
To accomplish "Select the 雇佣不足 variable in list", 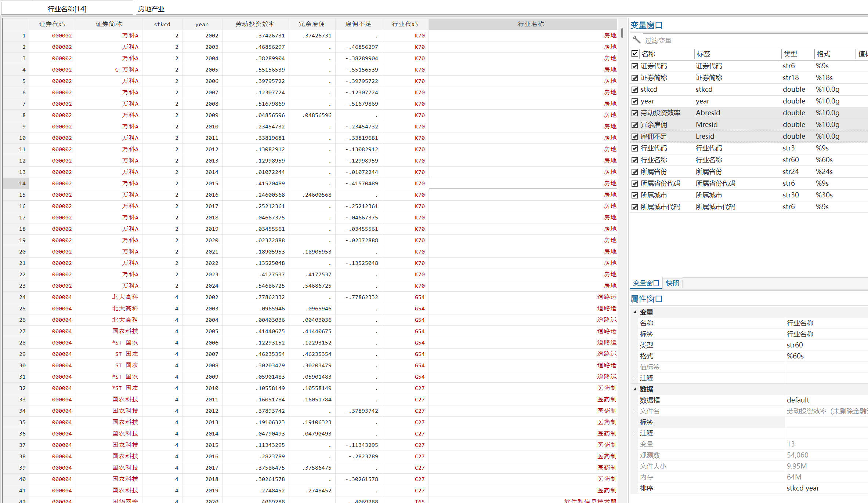I will tap(654, 136).
